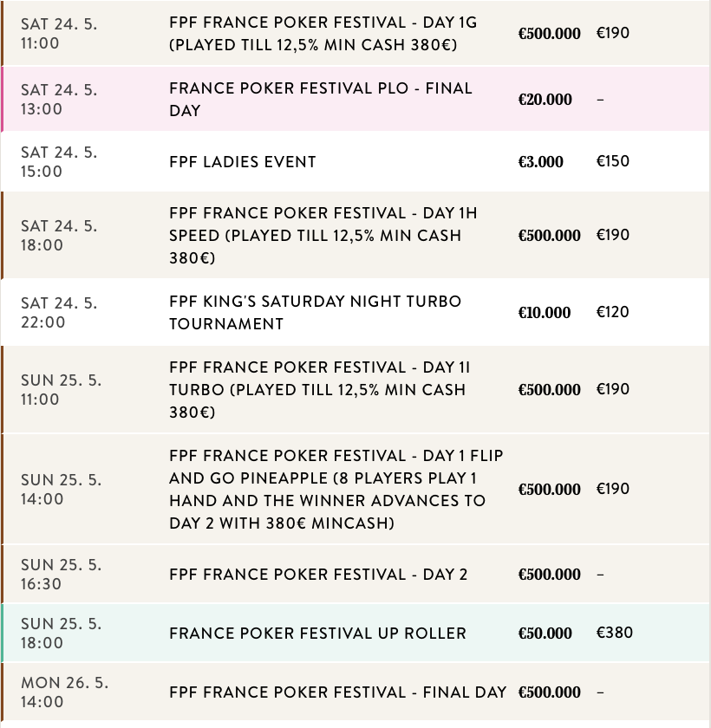The width and height of the screenshot is (711, 728).
Task: Click the €120 Saturday Night Turbo buy-in
Action: click(613, 312)
